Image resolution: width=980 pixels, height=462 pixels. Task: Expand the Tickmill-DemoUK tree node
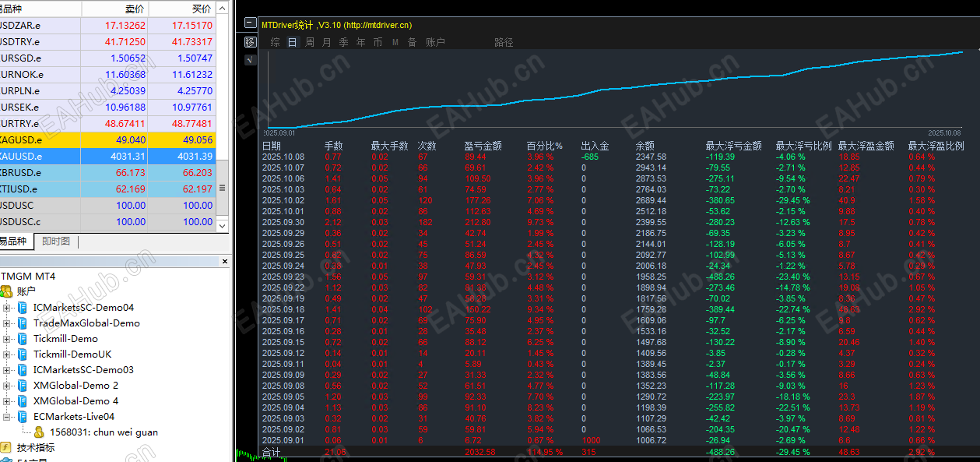(x=7, y=354)
